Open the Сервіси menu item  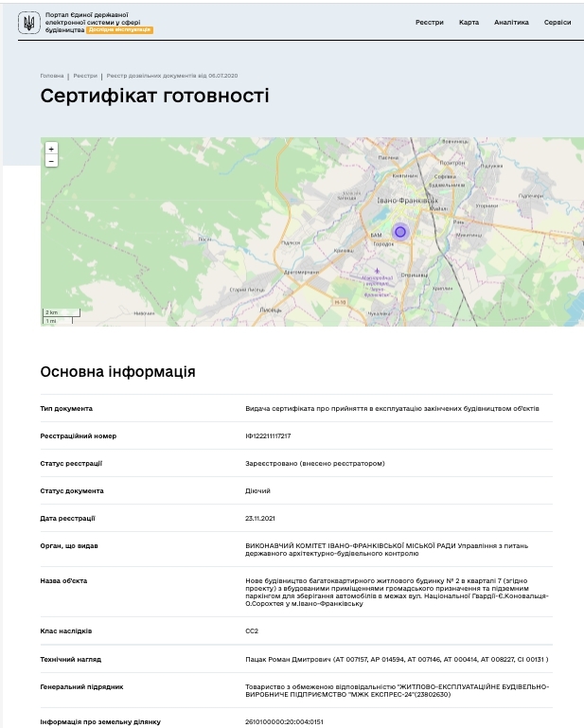pos(557,23)
